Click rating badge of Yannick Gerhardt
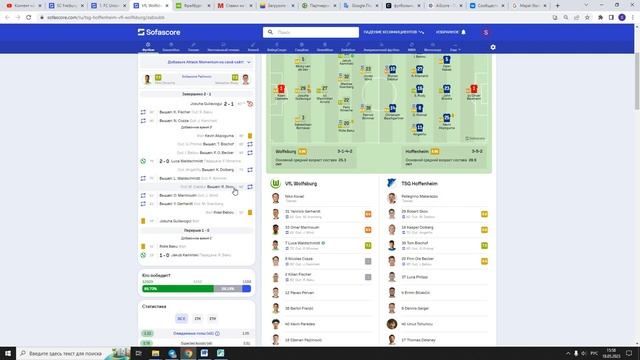The width and height of the screenshot is (640, 360). click(368, 214)
